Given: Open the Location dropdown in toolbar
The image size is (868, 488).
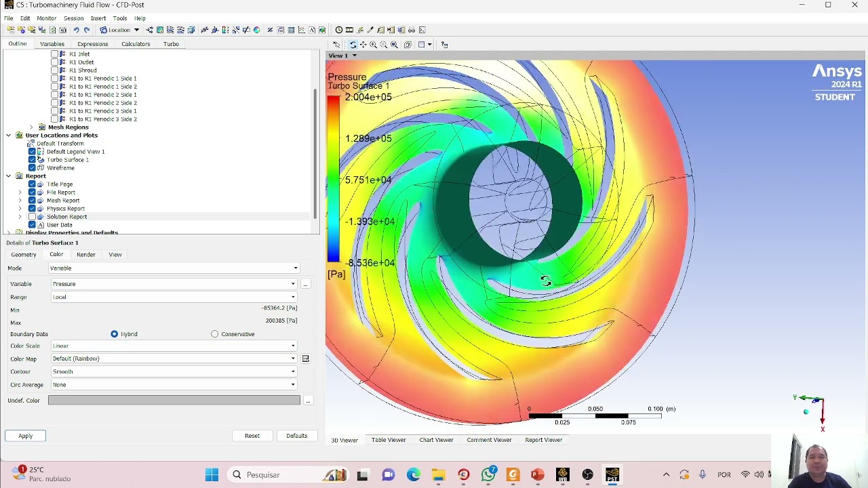Looking at the screenshot, I should point(119,30).
